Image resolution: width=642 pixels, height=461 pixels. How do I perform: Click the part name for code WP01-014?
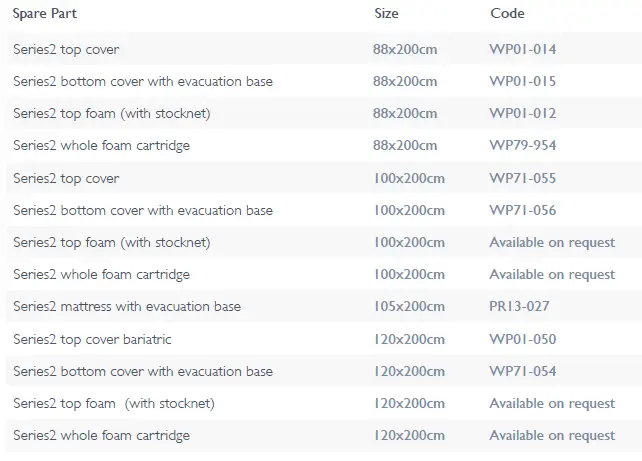(66, 49)
